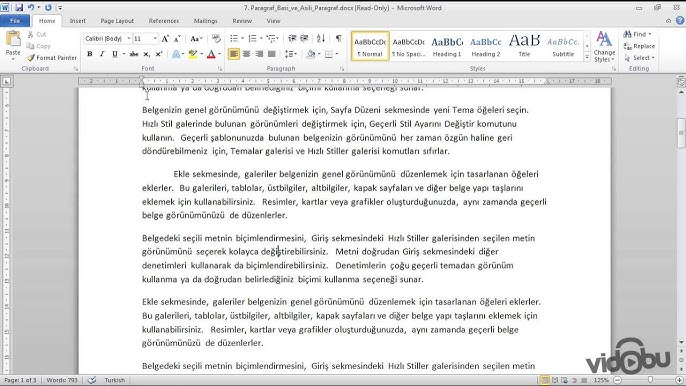Align text left
The height and width of the screenshot is (386, 686).
click(x=234, y=54)
